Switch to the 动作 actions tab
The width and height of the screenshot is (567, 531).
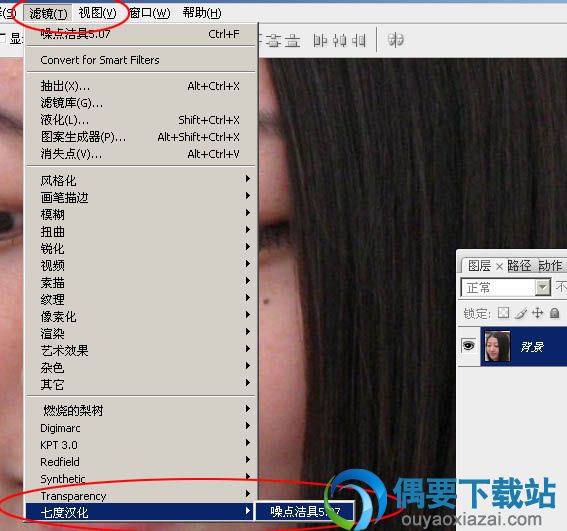click(550, 266)
